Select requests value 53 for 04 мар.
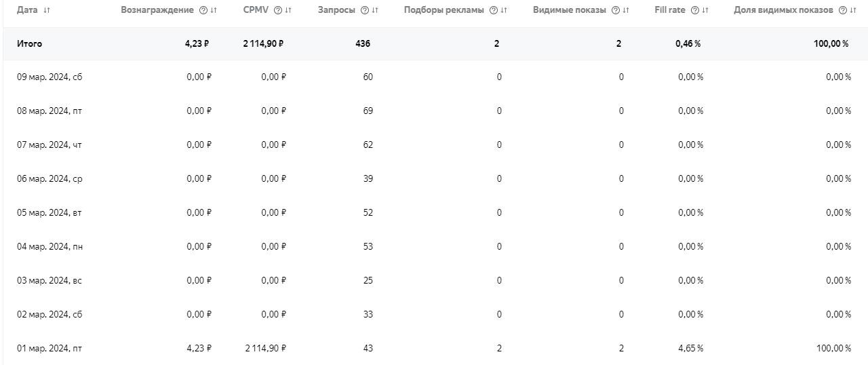 click(368, 247)
